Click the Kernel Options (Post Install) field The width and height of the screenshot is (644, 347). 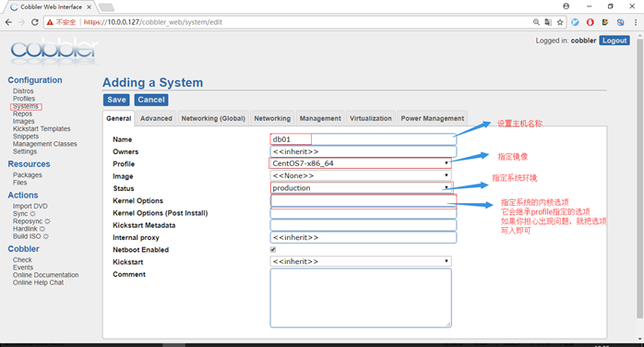tap(364, 213)
